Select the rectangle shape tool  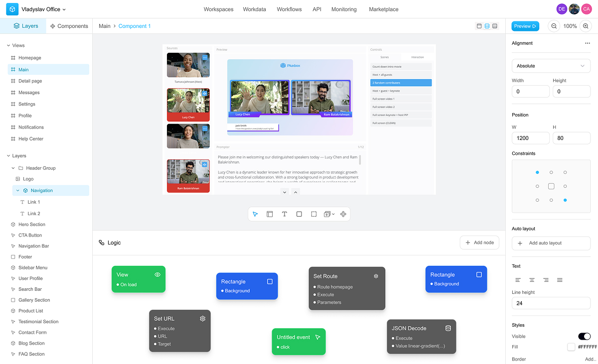[299, 214]
